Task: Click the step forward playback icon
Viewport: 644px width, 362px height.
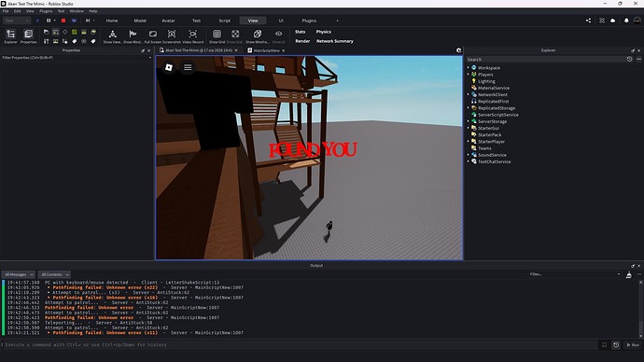Action: click(88, 21)
